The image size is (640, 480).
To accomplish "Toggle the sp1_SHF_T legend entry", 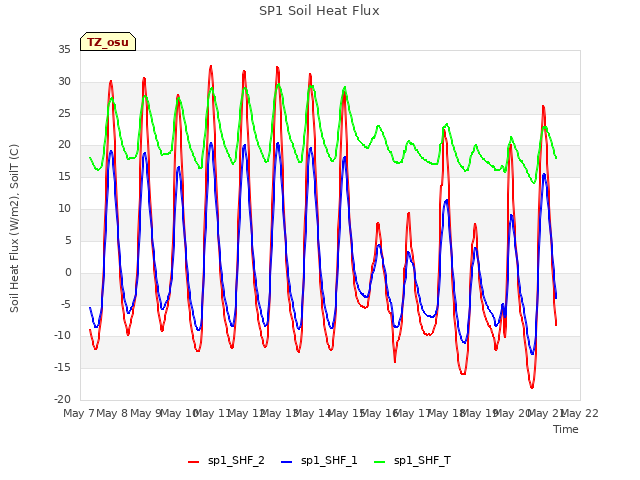I will click(x=413, y=461).
